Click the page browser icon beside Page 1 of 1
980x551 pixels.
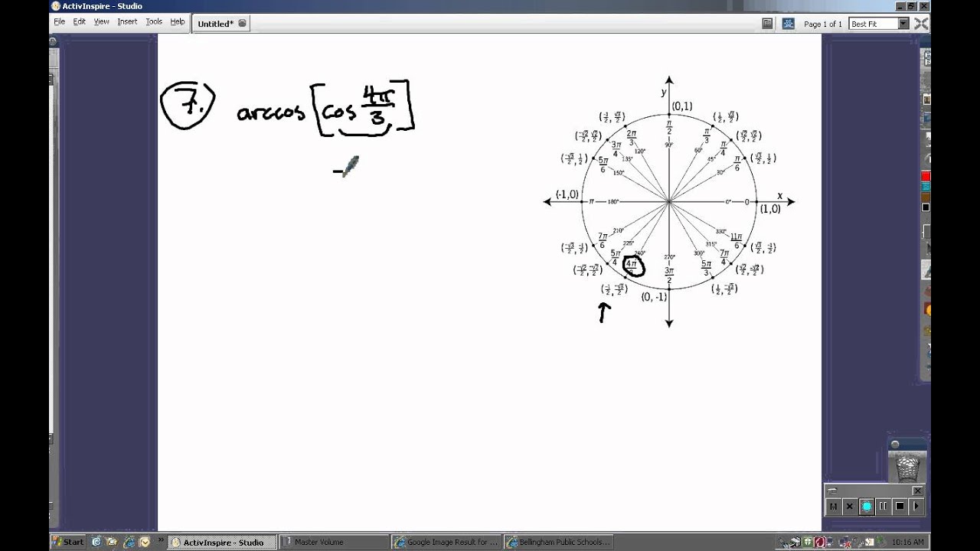coord(767,24)
